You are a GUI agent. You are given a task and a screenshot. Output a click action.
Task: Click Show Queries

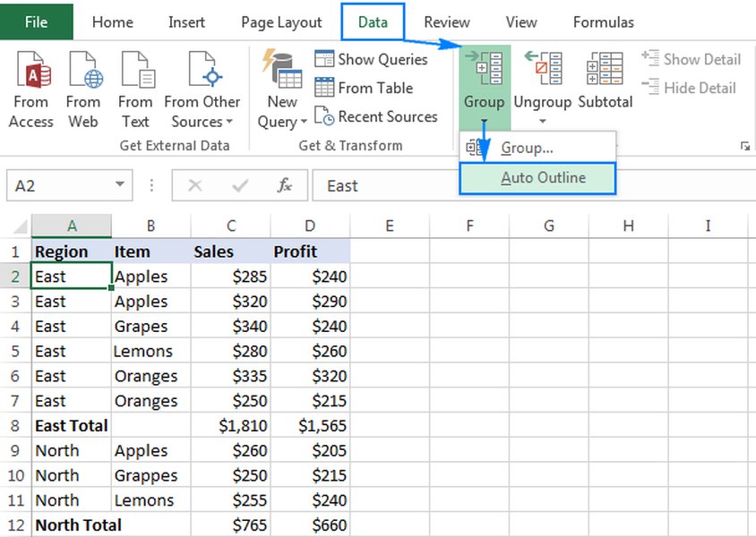[x=371, y=59]
